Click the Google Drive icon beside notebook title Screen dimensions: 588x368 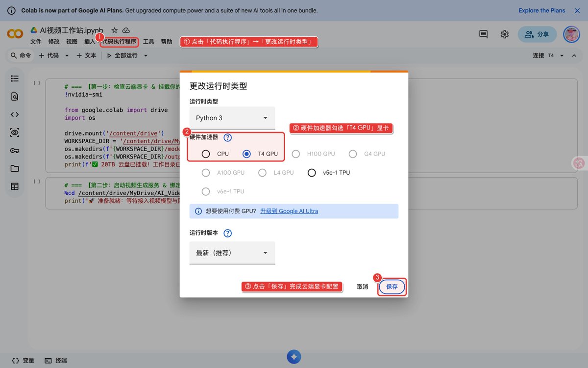pos(34,30)
